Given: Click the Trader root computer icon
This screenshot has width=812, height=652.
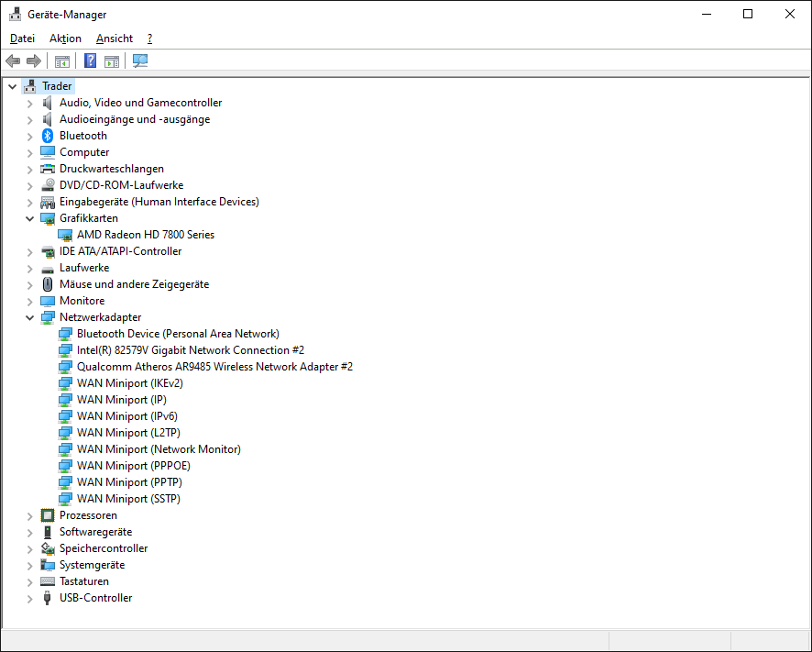Looking at the screenshot, I should 30,86.
